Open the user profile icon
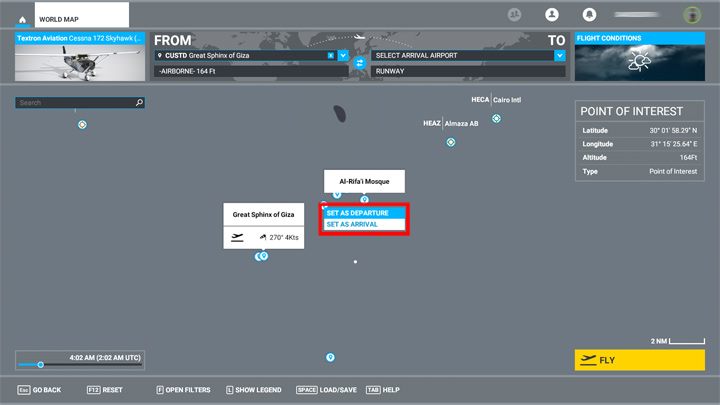The height and width of the screenshot is (405, 720). [x=550, y=15]
